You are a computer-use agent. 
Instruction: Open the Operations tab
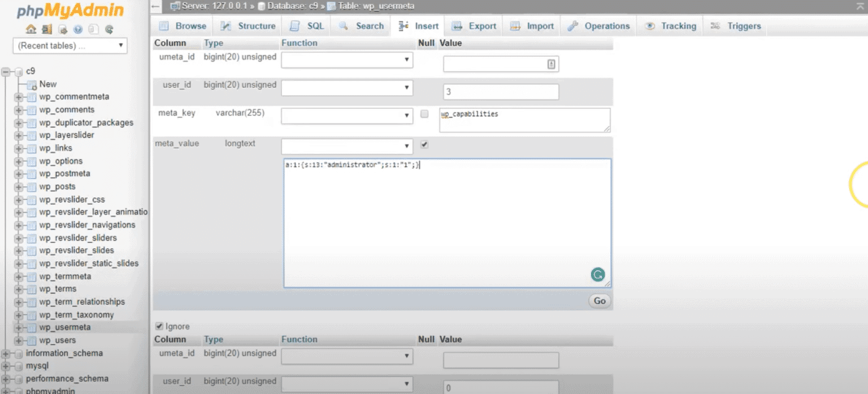pos(604,25)
